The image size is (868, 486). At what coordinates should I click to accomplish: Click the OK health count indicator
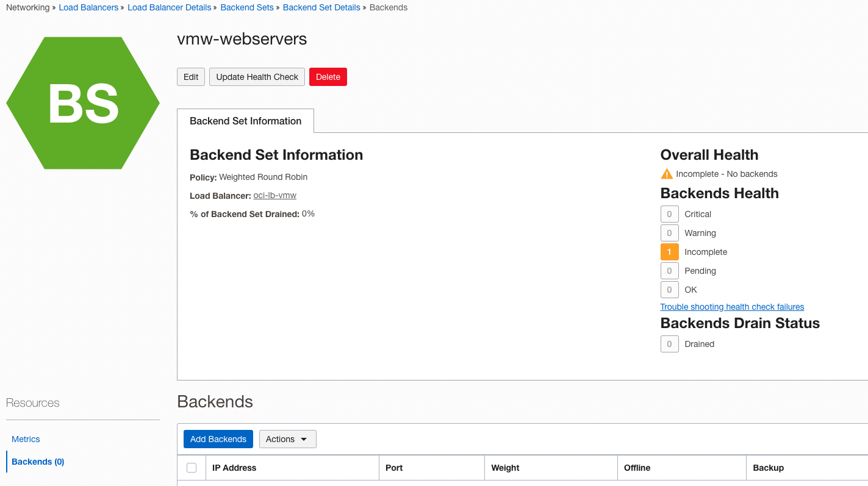tap(669, 289)
